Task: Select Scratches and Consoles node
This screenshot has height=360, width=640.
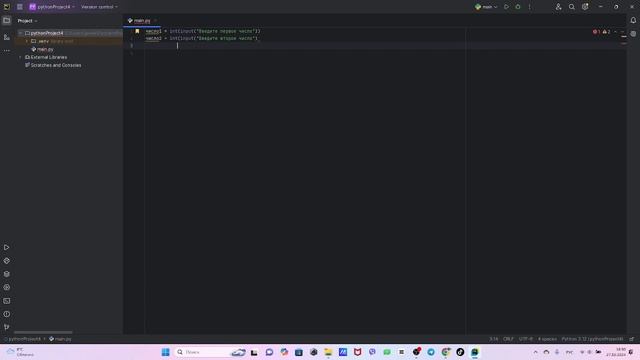Action: [x=53, y=65]
